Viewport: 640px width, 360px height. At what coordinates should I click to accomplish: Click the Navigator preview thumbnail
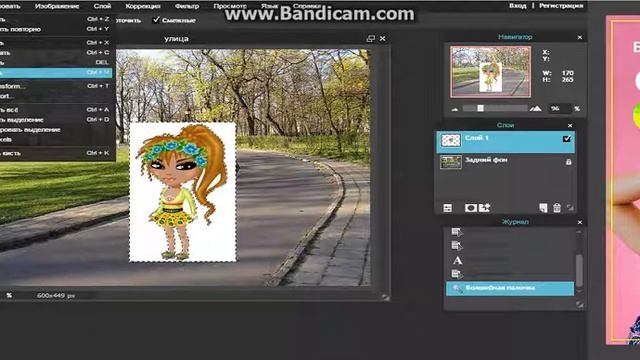491,72
